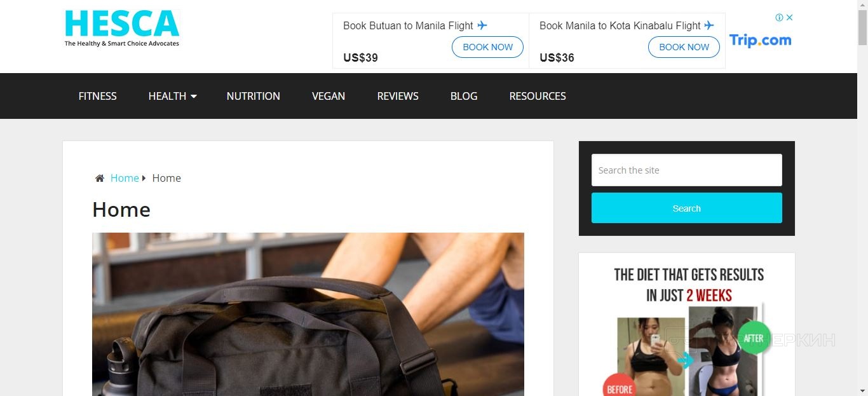Open the FITNESS menu item
The image size is (868, 396).
[98, 96]
